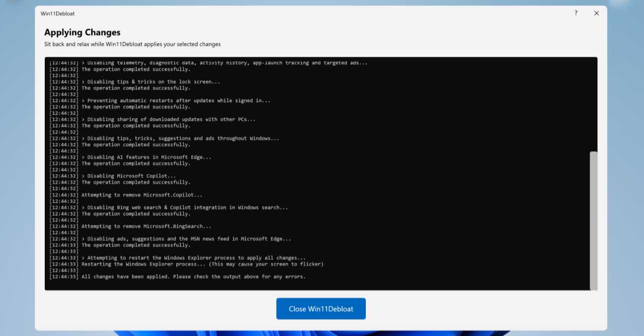This screenshot has height=336, width=644.
Task: Close the Win11Debloat window with the X
Action: point(597,13)
